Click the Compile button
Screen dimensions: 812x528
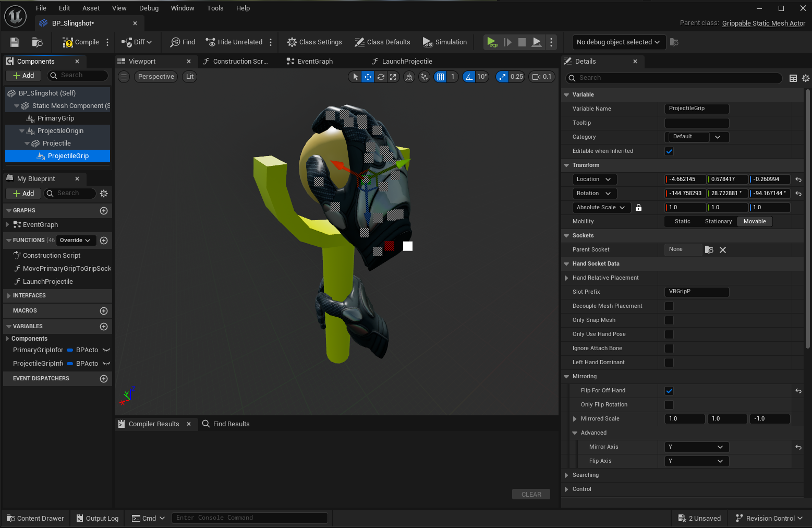(x=81, y=42)
